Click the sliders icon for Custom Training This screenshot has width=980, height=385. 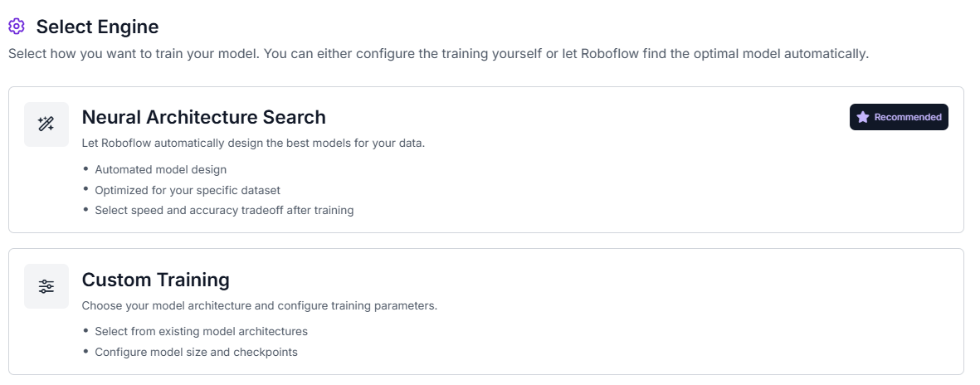[x=46, y=286]
